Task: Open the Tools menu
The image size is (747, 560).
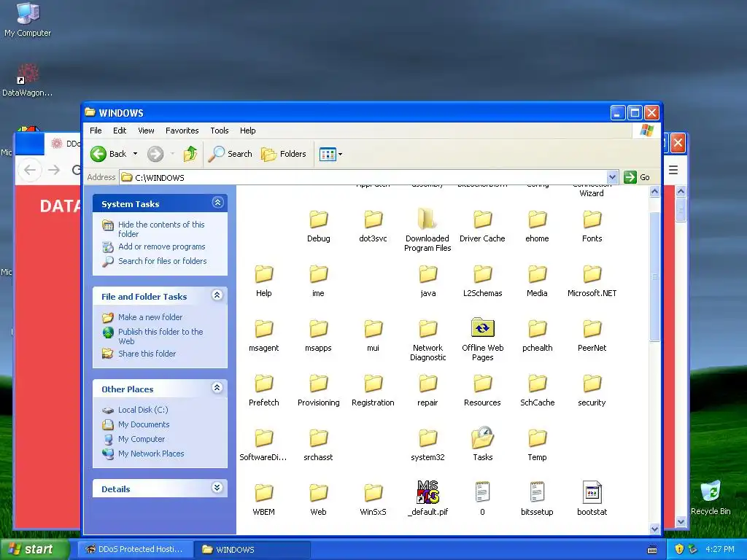Action: coord(219,131)
